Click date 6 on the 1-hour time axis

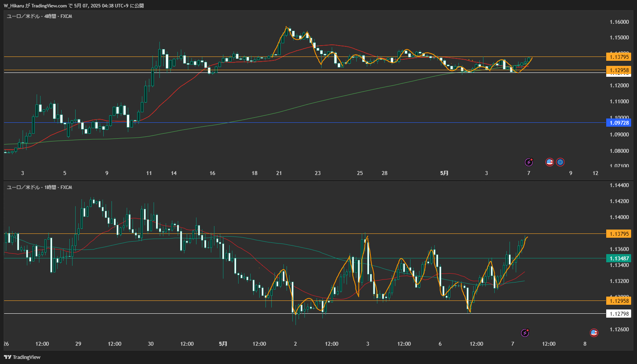coord(440,344)
